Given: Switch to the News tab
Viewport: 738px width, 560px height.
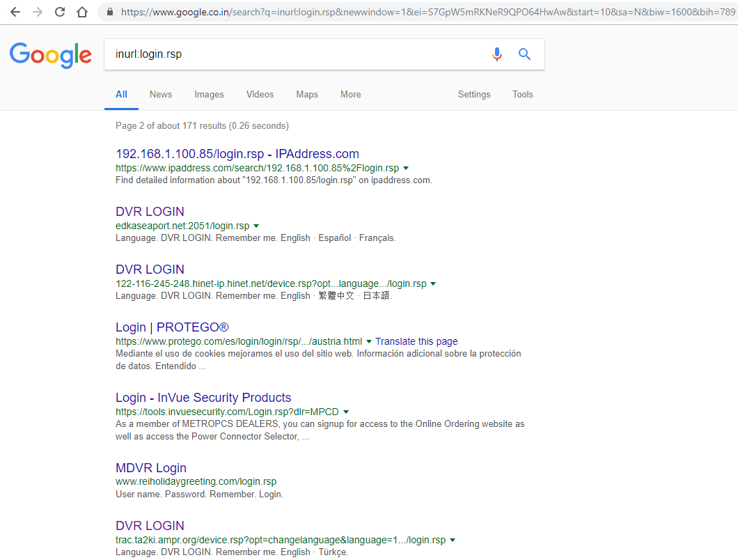Looking at the screenshot, I should click(161, 94).
